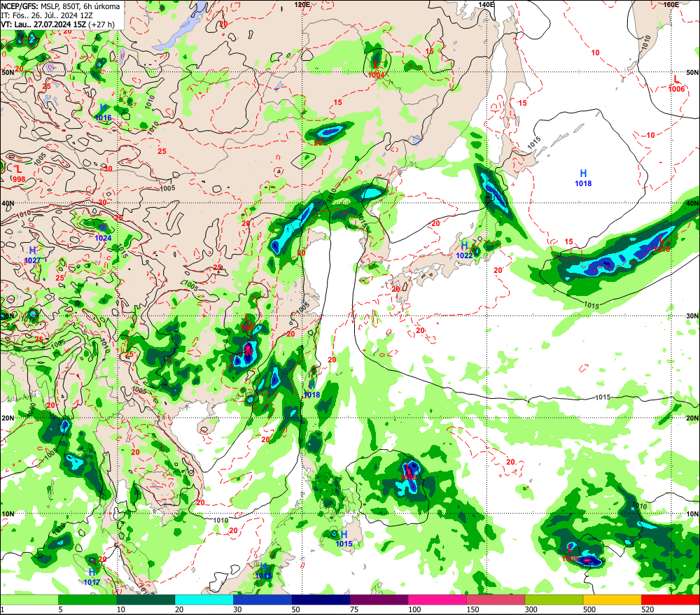
Task: Click the '30N' label on right edge
Action: pyautogui.click(x=692, y=316)
